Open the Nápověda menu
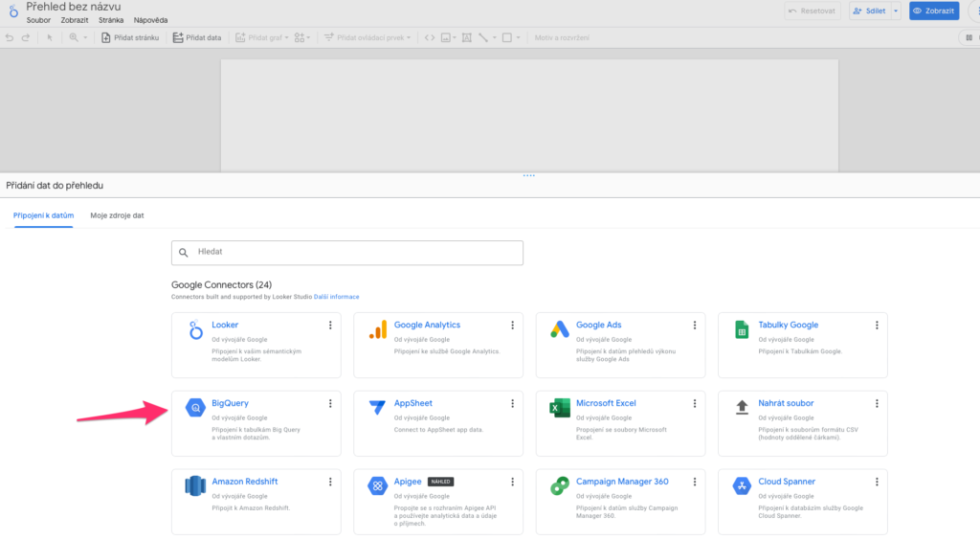 click(150, 19)
